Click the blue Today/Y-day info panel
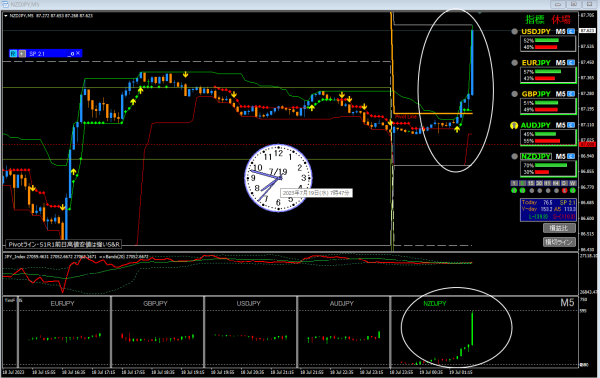This screenshot has height=378, width=600. [548, 210]
